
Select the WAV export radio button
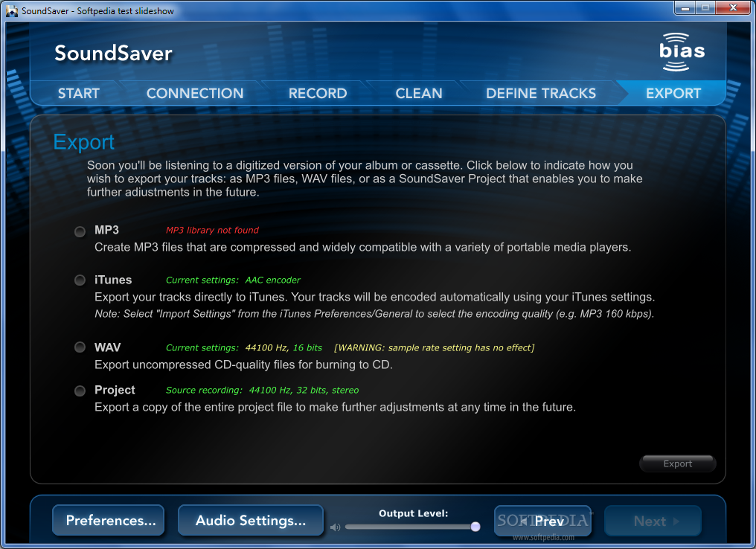point(80,347)
